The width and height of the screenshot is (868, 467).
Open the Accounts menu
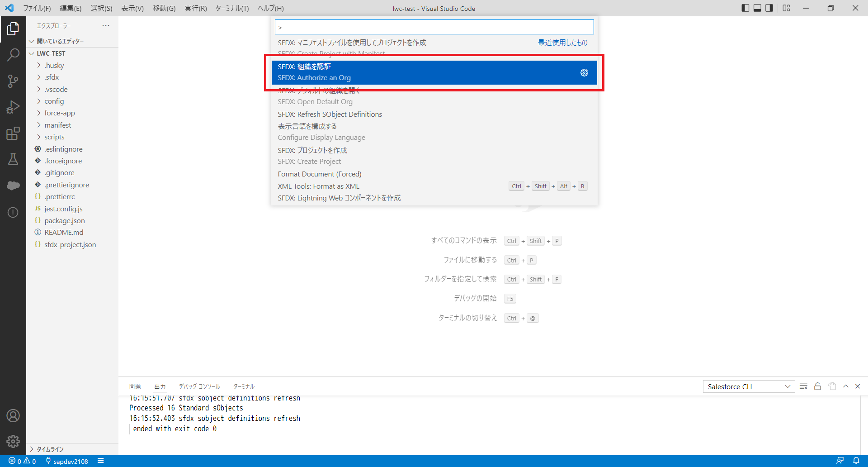pyautogui.click(x=13, y=415)
